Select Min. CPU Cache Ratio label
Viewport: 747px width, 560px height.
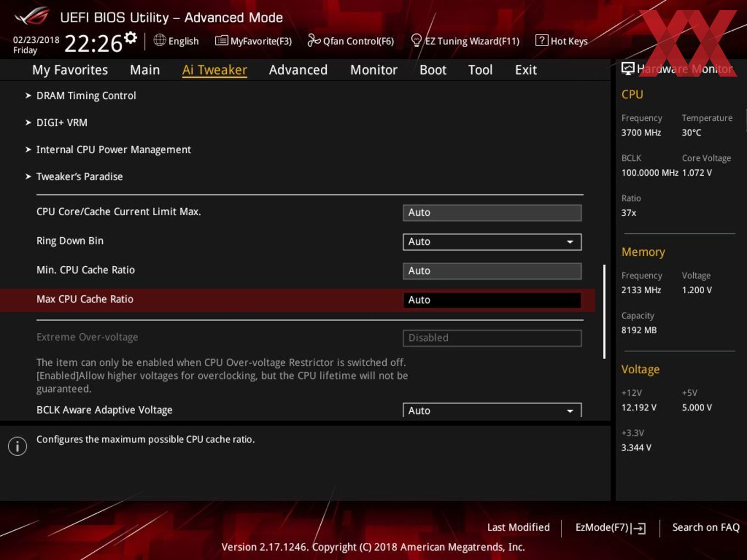(x=85, y=270)
